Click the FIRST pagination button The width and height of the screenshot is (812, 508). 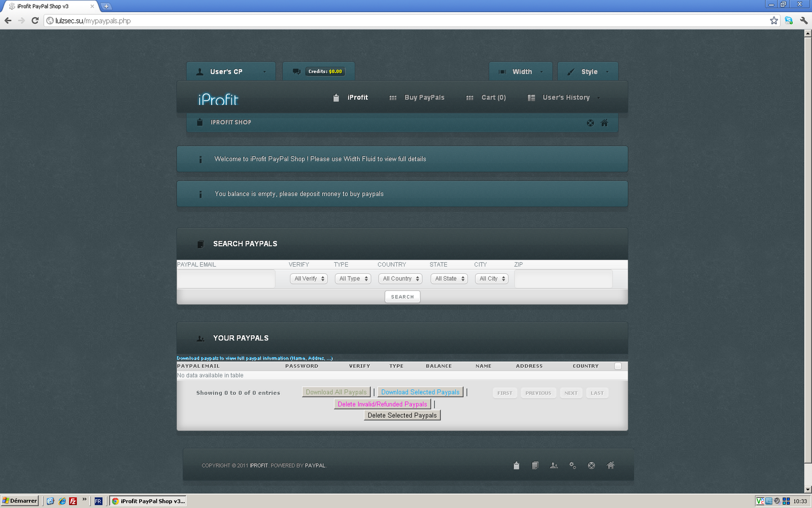click(x=505, y=393)
